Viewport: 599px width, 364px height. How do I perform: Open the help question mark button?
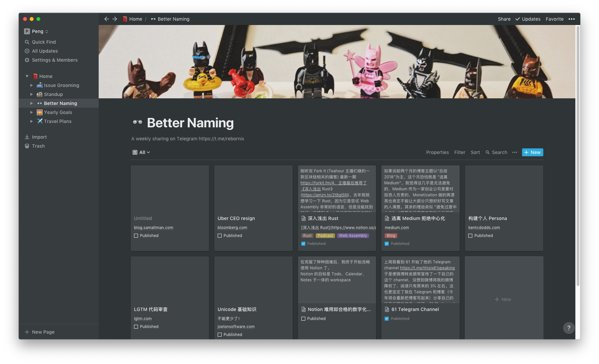569,328
